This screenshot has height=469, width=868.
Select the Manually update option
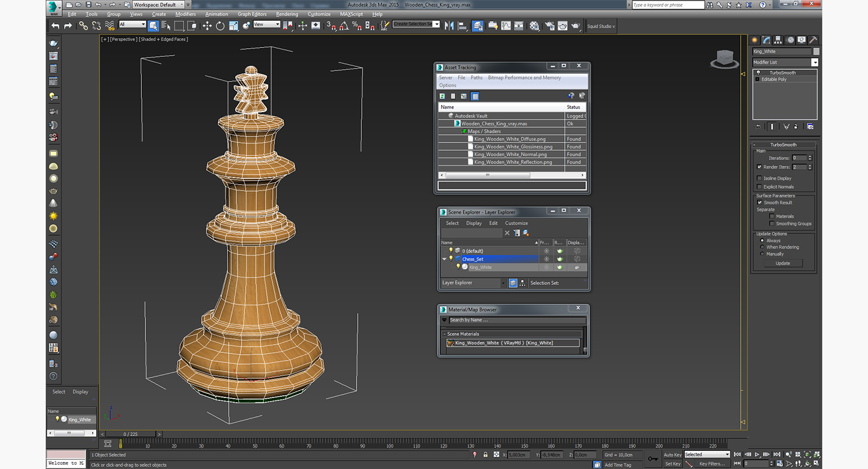[762, 254]
